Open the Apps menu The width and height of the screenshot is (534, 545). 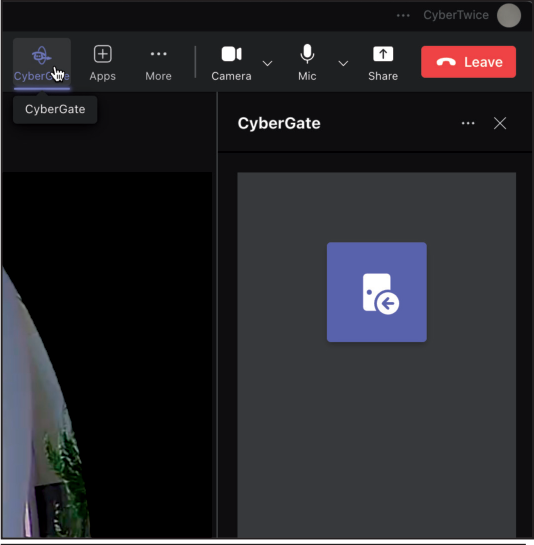[x=103, y=63]
